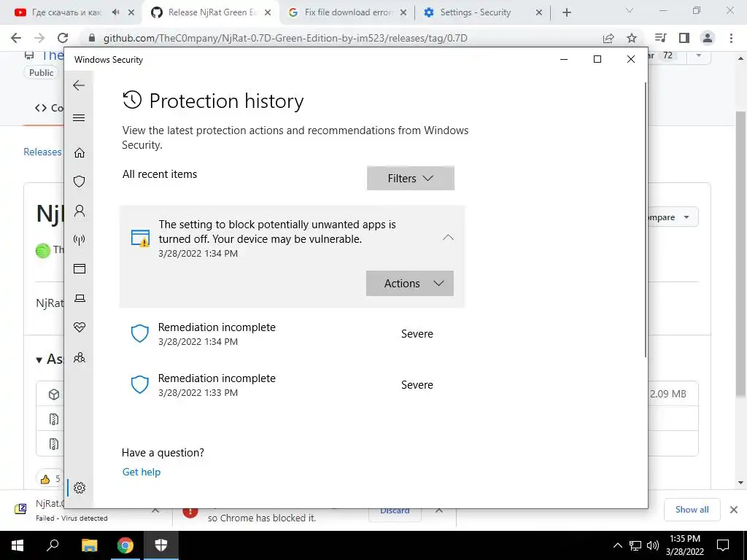Open Windows Security settings gear
Viewport: 747px width, 560px height.
pos(79,488)
